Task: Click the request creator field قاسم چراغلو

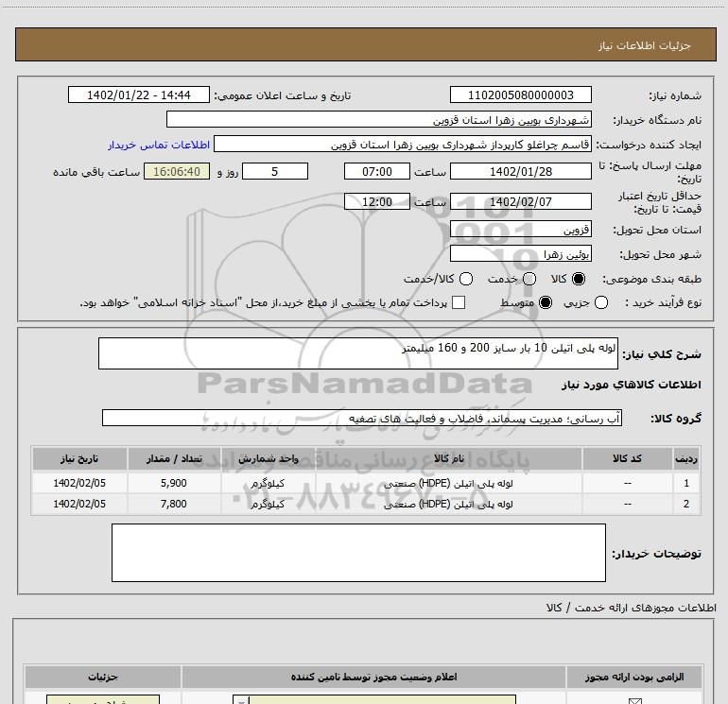Action: pyautogui.click(x=403, y=144)
